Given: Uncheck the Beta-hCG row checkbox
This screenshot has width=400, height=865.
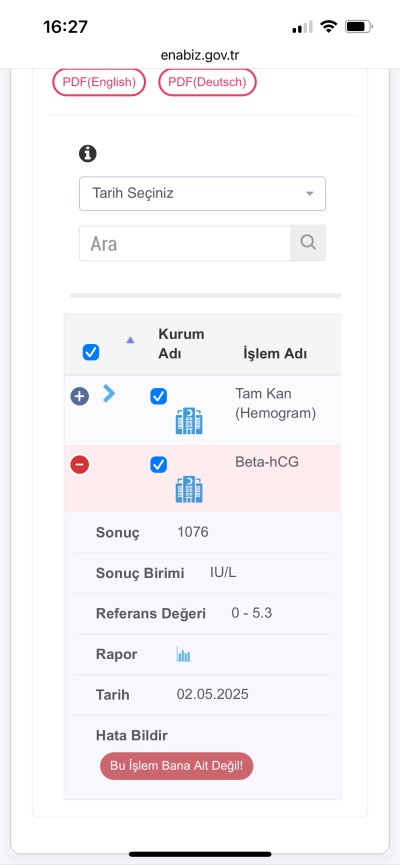Looking at the screenshot, I should click(159, 465).
